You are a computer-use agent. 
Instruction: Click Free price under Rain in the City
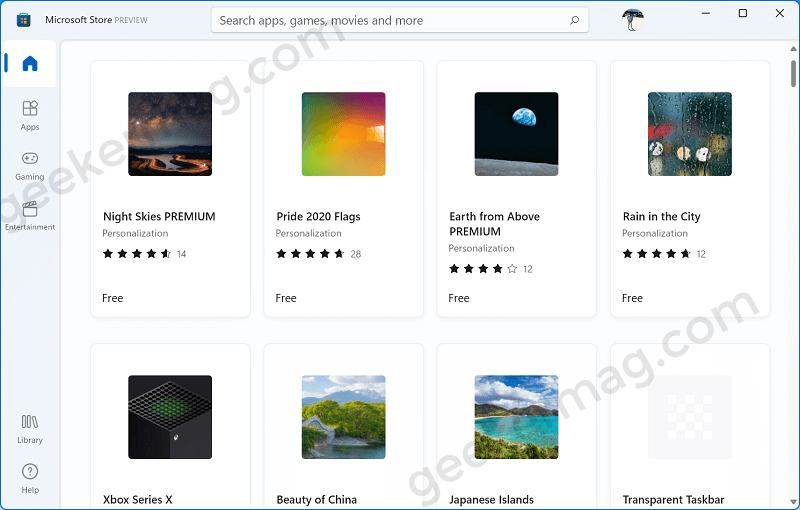(x=632, y=298)
